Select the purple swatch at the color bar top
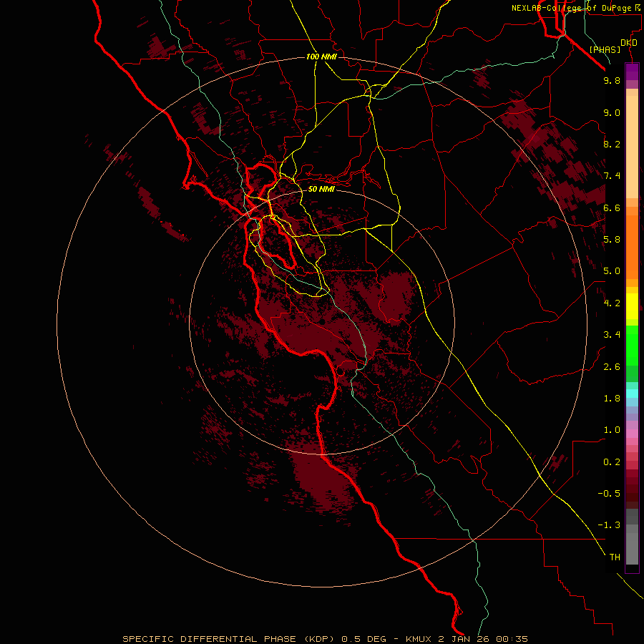Viewport: 644px width, 644px height. click(632, 72)
